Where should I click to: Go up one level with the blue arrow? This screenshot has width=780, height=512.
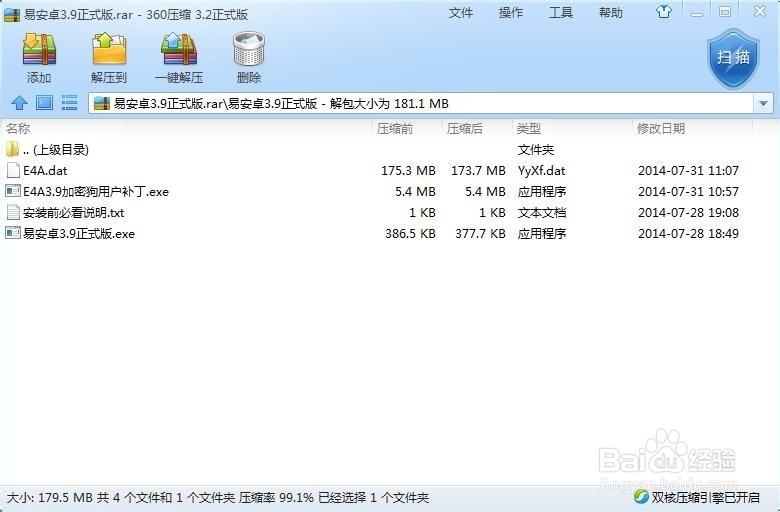[x=19, y=103]
